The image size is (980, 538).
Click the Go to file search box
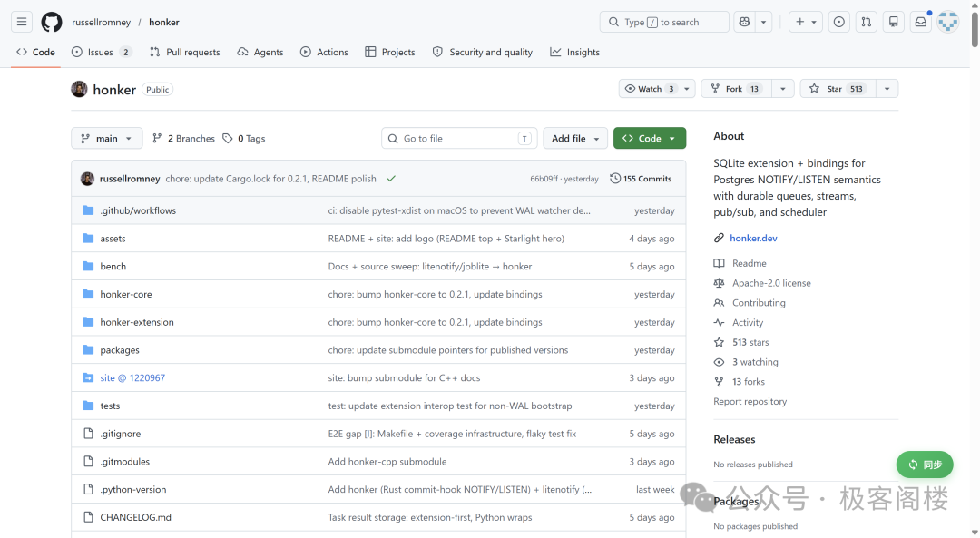[459, 138]
